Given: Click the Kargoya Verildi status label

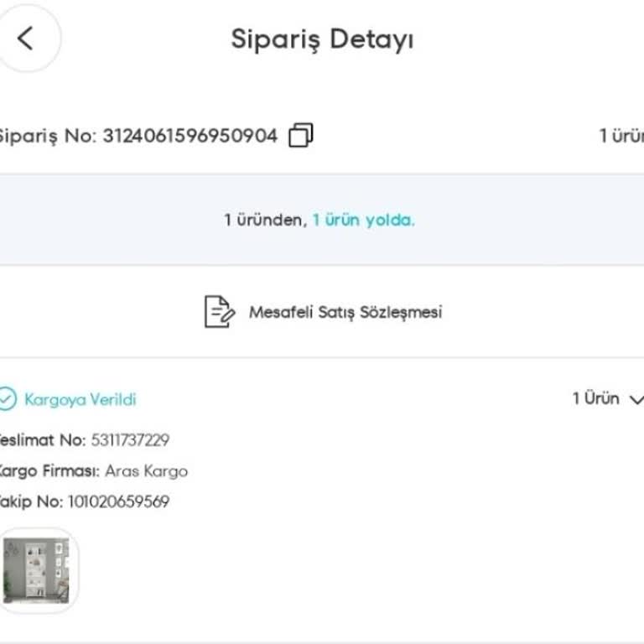Looking at the screenshot, I should click(x=80, y=400).
